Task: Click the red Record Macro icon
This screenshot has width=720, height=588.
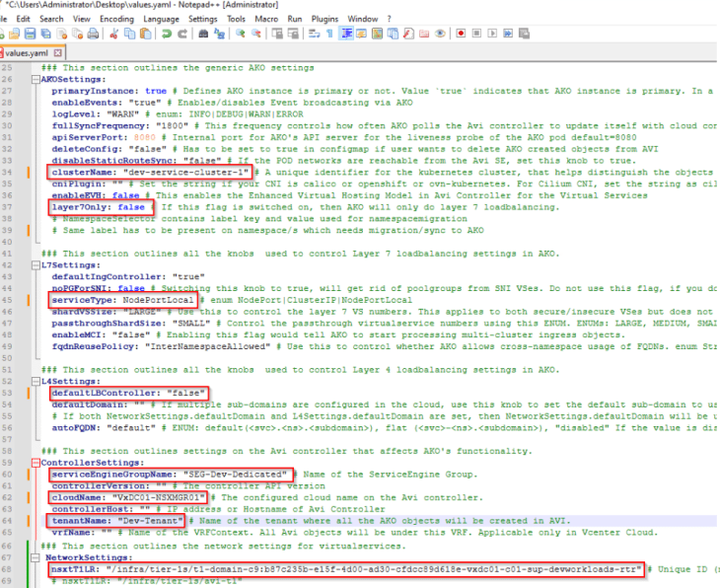Action: 462,34
